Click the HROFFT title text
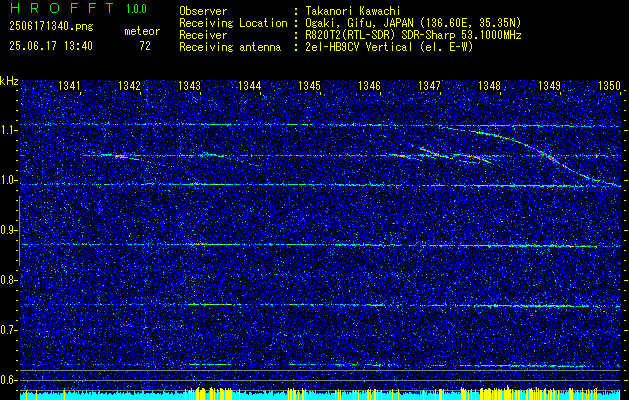The image size is (629, 400). click(62, 8)
